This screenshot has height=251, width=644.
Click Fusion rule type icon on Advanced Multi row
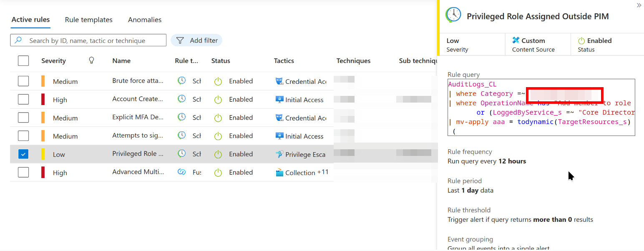[181, 172]
